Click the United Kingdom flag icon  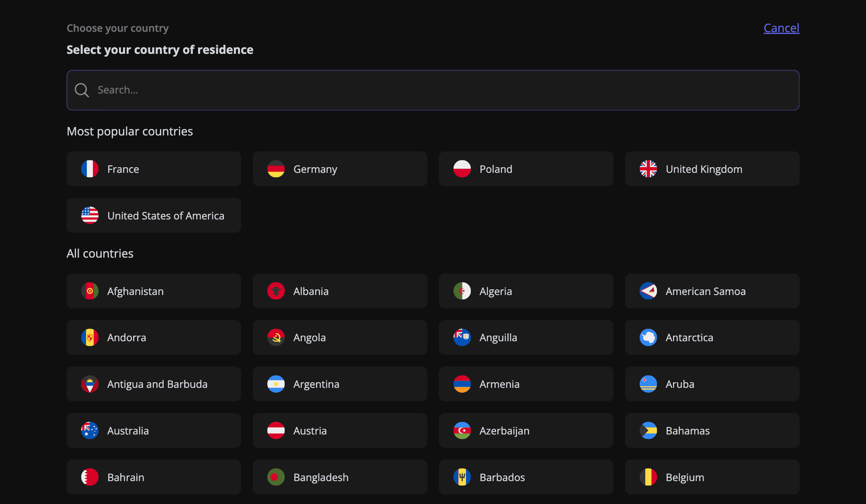coord(648,169)
